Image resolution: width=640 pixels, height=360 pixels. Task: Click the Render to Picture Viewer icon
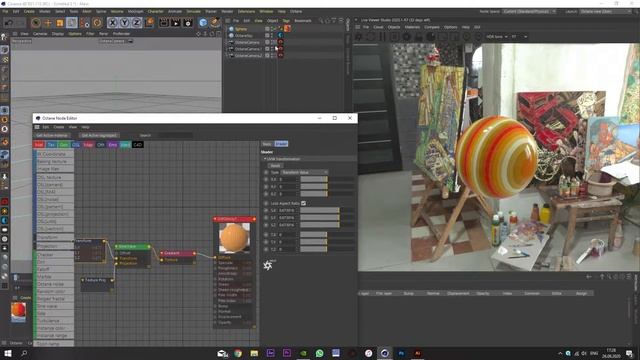pos(176,22)
